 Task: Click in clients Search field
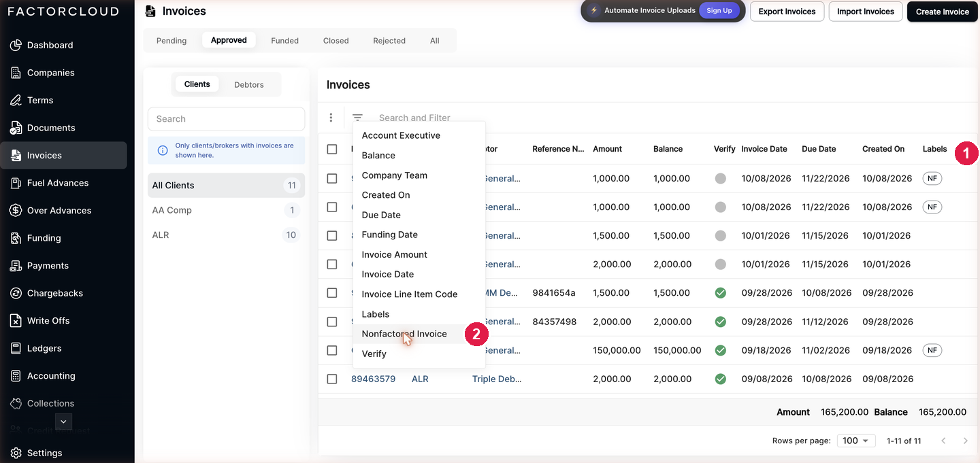click(226, 118)
